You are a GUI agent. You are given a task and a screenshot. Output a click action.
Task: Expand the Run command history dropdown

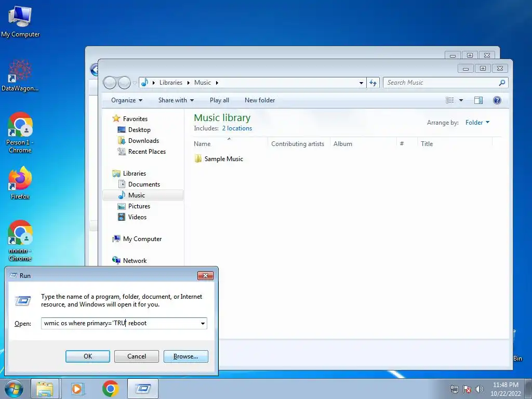tap(203, 323)
